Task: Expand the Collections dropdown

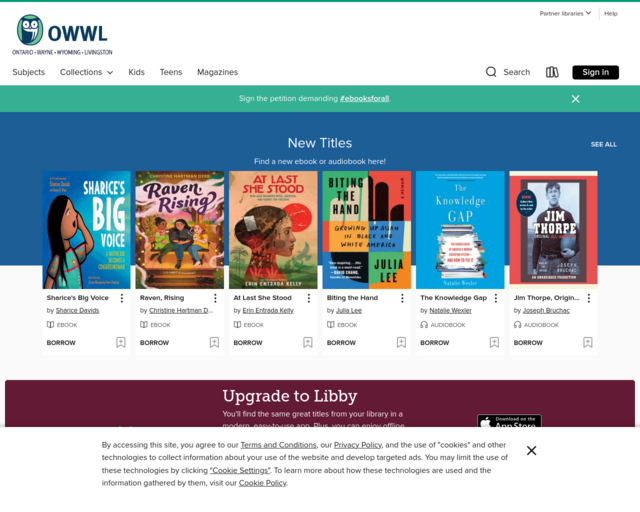Action: pyautogui.click(x=87, y=72)
